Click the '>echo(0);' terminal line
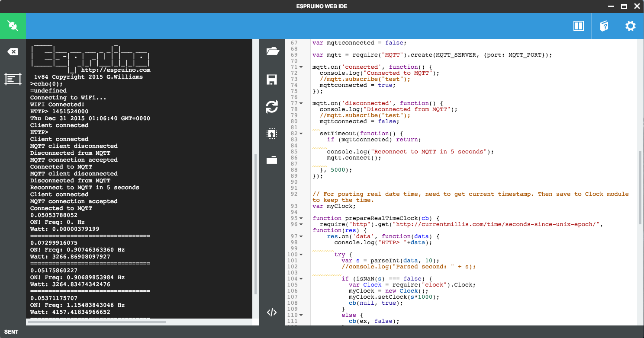Screen dimensions: 644x338 (x=46, y=83)
